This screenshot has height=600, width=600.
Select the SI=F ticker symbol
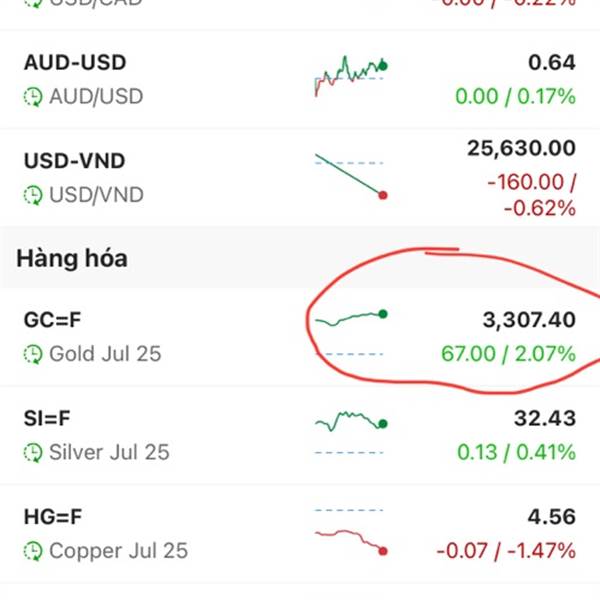pyautogui.click(x=47, y=418)
